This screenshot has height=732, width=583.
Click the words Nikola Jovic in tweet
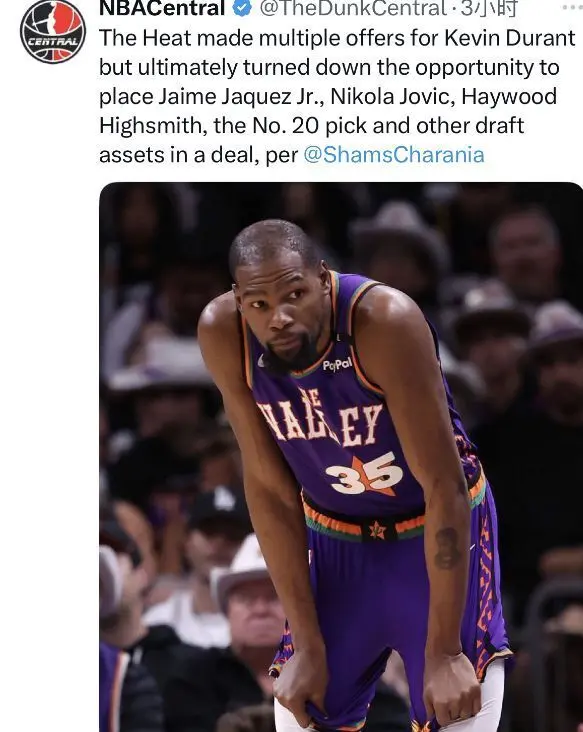click(x=392, y=97)
